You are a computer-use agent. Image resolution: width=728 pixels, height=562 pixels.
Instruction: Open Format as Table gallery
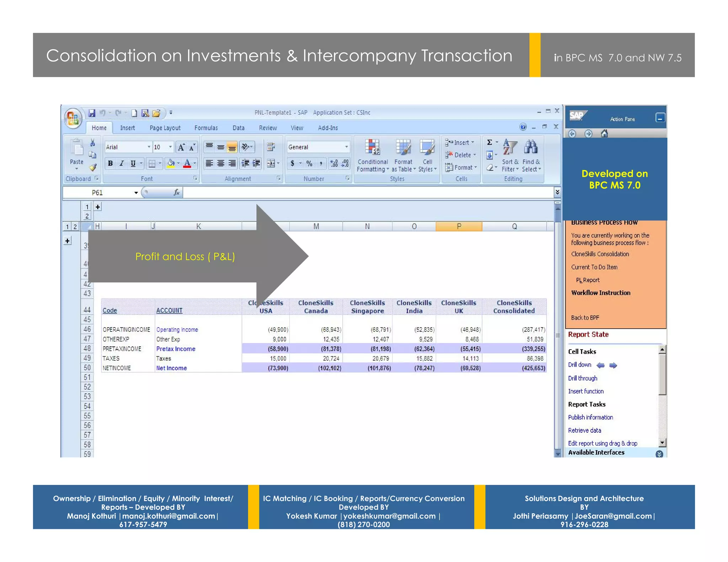[403, 156]
